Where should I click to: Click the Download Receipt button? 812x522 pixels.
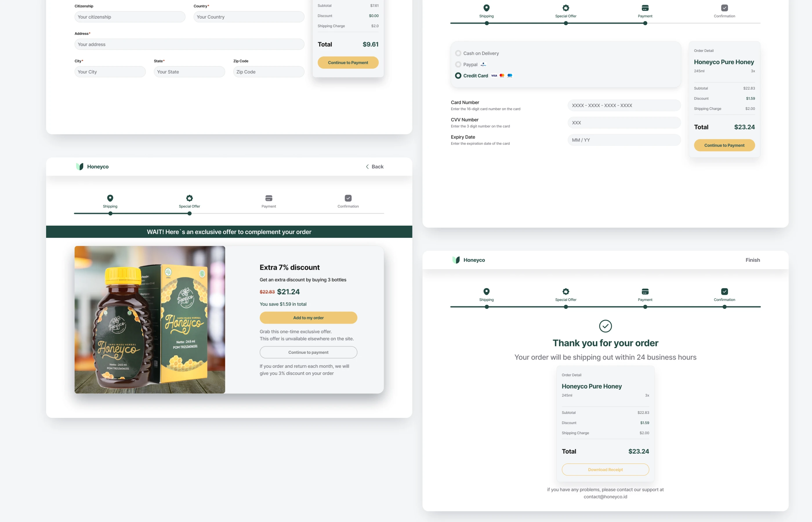tap(605, 470)
